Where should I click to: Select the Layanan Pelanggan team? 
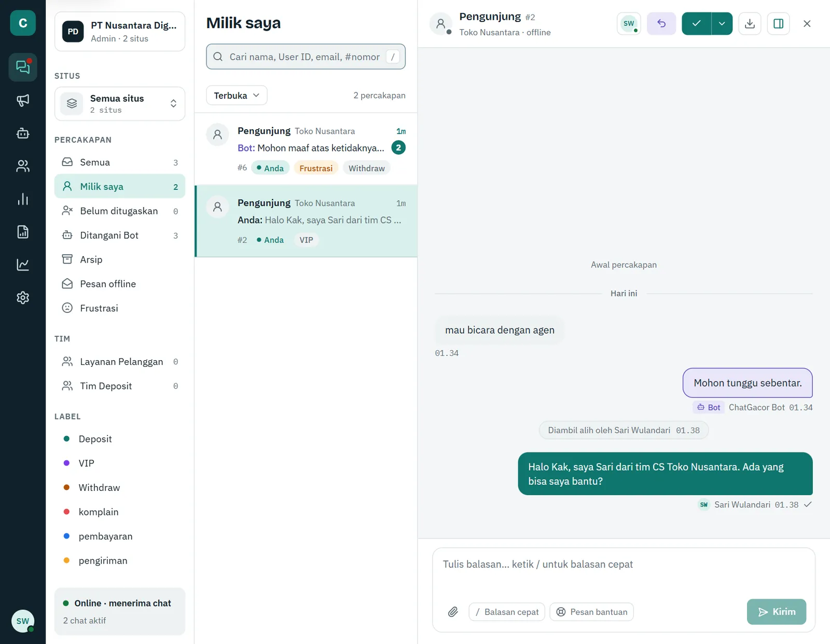click(120, 362)
